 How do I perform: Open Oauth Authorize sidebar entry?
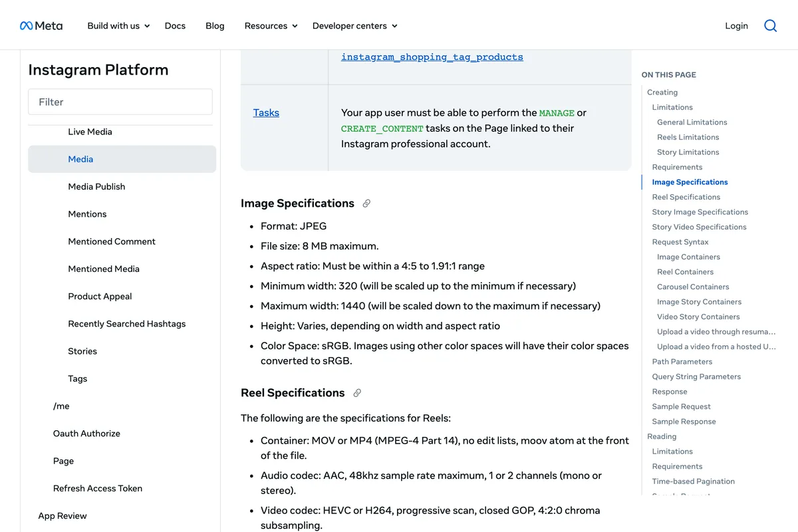86,434
